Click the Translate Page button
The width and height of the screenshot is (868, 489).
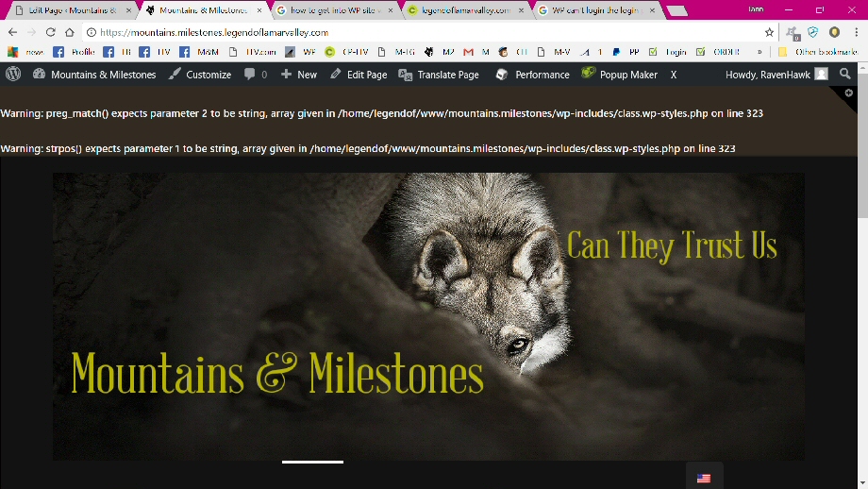point(439,74)
